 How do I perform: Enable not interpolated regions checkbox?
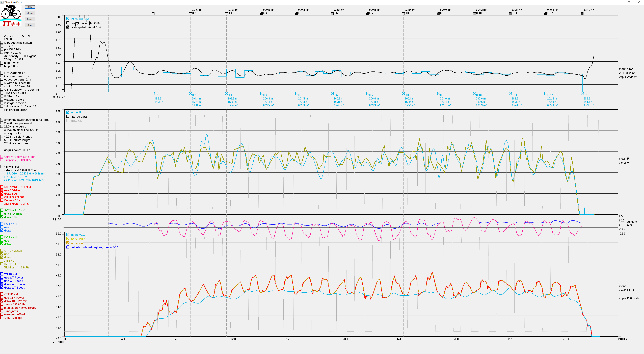coord(68,247)
